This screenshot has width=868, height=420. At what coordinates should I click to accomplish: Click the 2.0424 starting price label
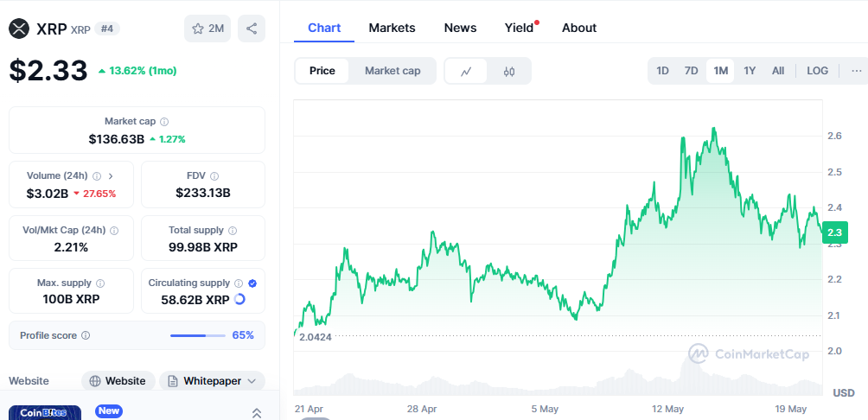click(315, 336)
